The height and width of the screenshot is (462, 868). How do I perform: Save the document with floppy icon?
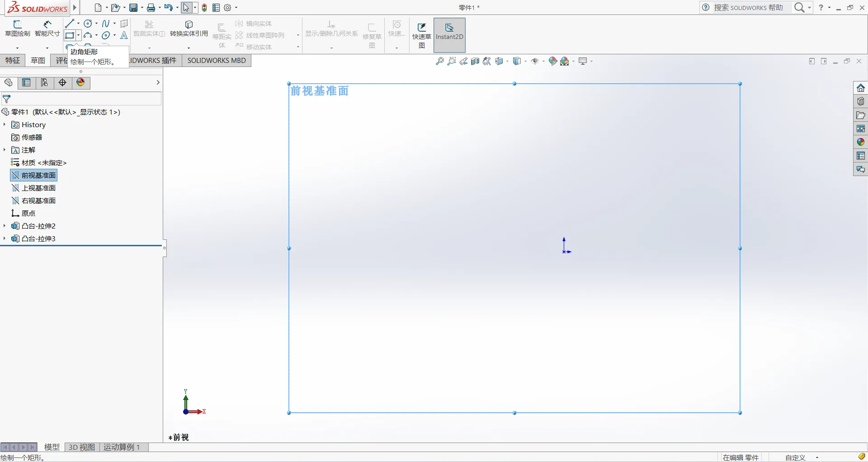133,8
